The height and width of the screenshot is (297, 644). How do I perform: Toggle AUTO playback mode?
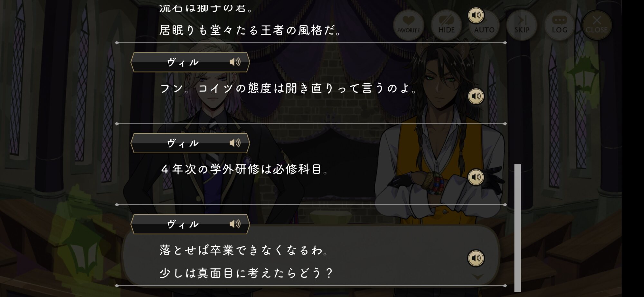click(484, 25)
